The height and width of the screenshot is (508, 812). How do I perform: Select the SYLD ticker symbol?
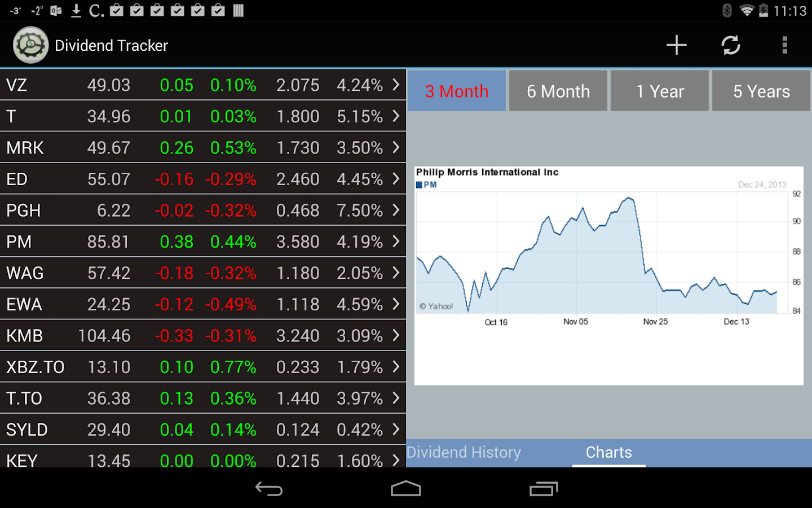coord(27,430)
